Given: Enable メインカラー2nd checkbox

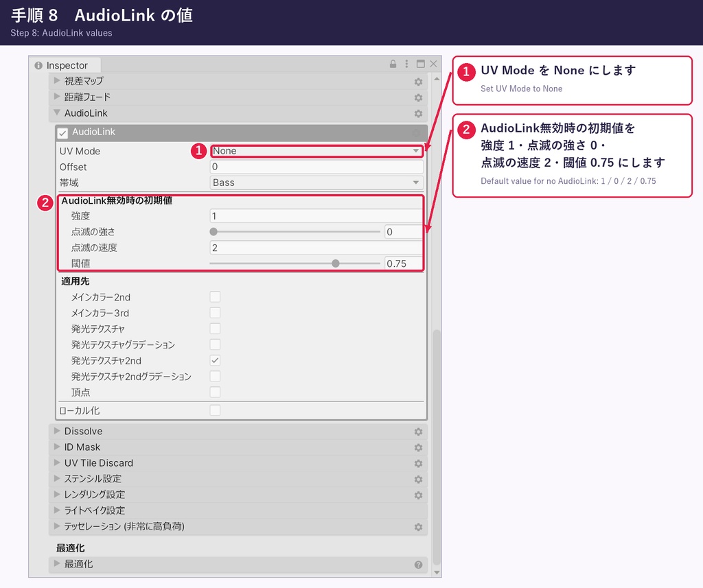Looking at the screenshot, I should click(x=215, y=296).
